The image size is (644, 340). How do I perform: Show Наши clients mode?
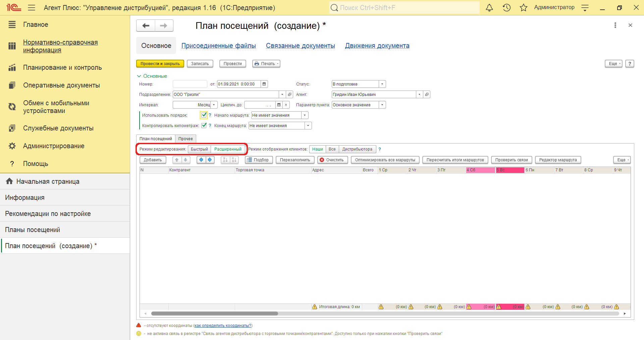click(317, 149)
